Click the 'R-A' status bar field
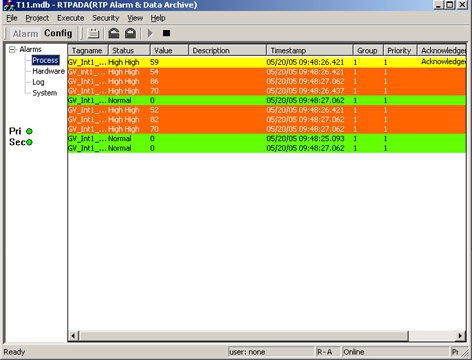The width and height of the screenshot is (472, 360). click(x=328, y=352)
